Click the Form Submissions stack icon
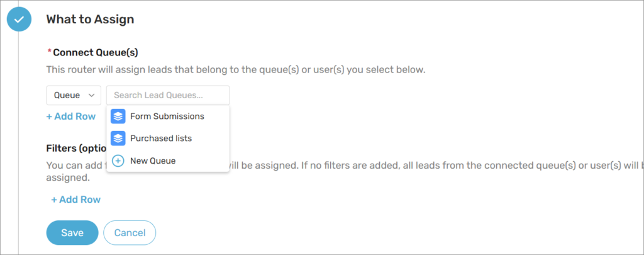The image size is (644, 255). click(x=118, y=116)
